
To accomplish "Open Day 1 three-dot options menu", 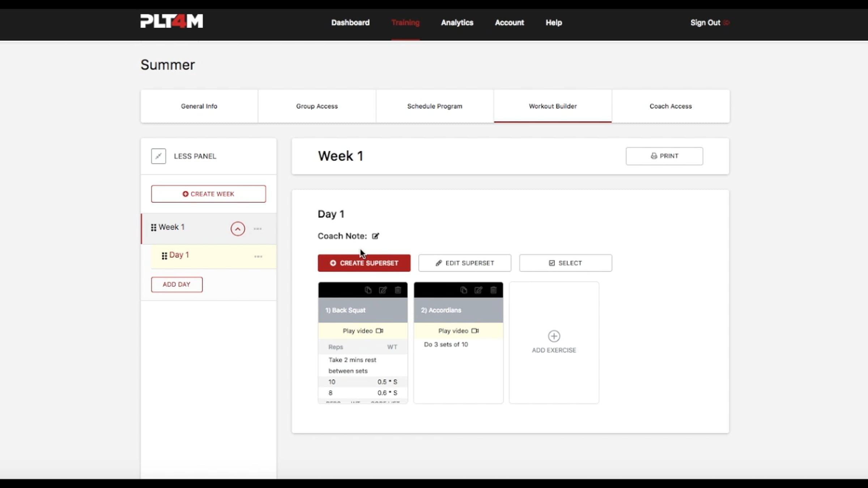I will (x=258, y=256).
